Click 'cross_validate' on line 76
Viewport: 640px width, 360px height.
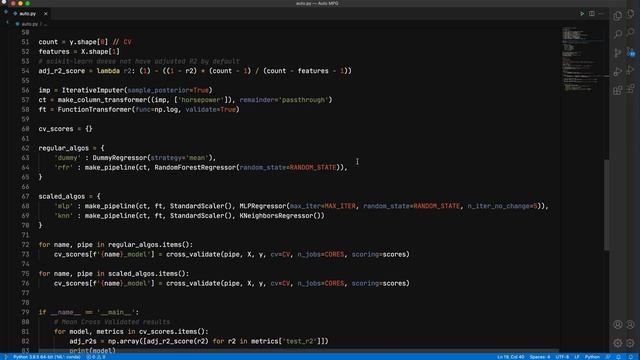coord(193,283)
